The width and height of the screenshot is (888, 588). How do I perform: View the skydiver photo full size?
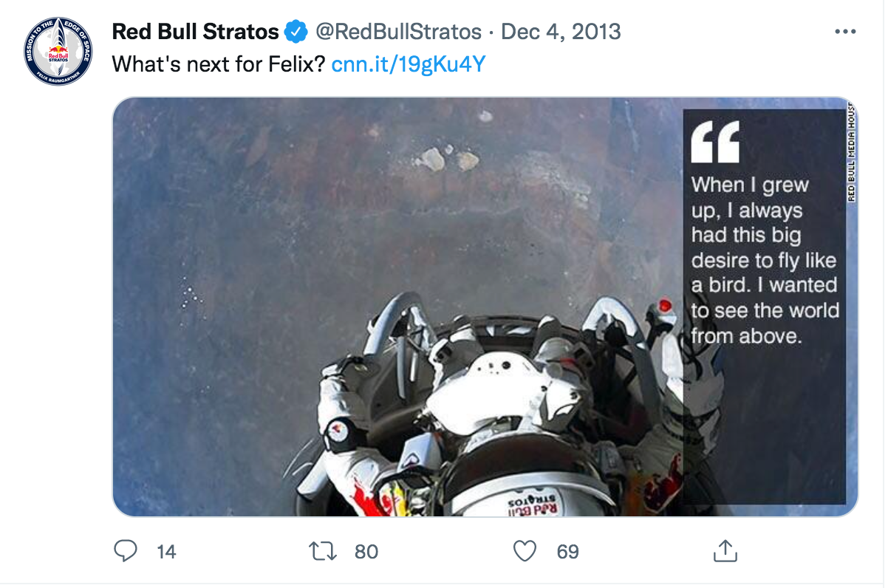tap(406, 310)
